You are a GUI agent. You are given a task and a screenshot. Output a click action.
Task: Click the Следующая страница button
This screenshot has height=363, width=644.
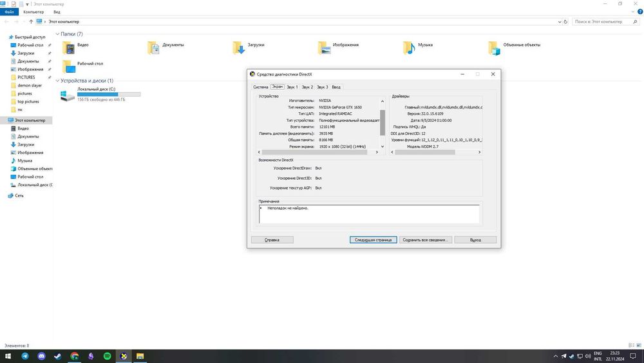tap(373, 240)
